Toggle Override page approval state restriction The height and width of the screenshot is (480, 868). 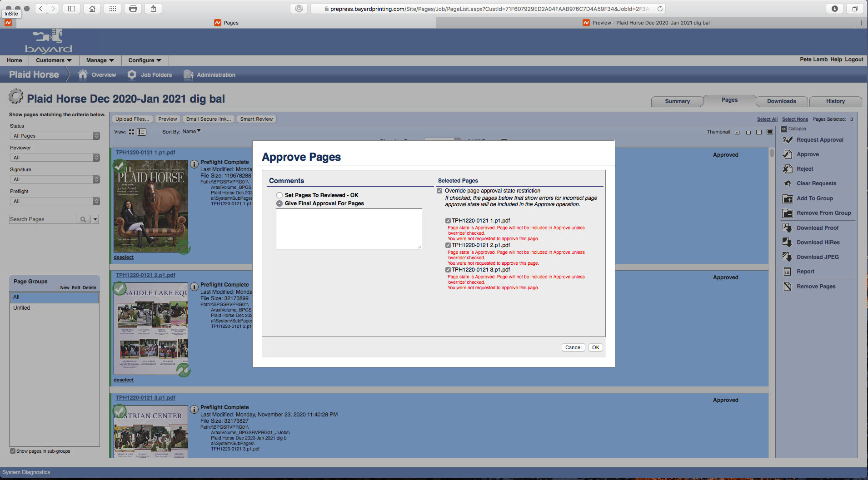(439, 191)
